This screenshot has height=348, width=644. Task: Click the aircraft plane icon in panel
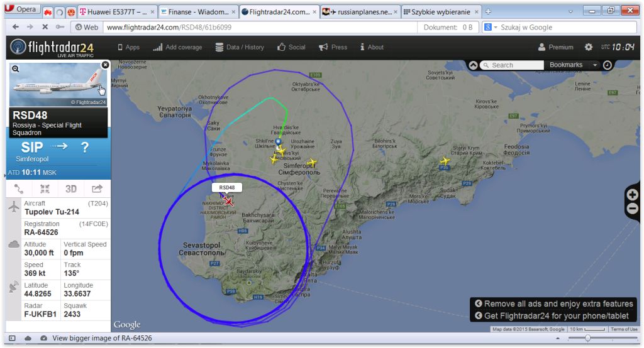tap(14, 207)
